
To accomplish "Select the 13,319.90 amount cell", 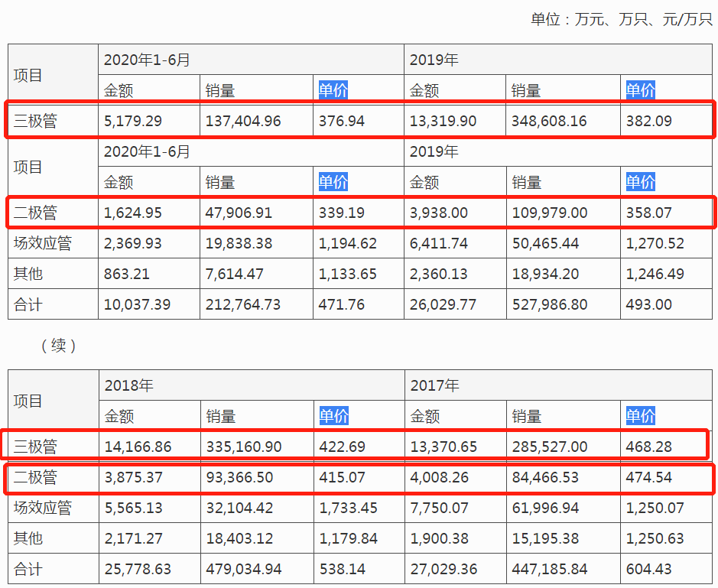I will [x=443, y=121].
